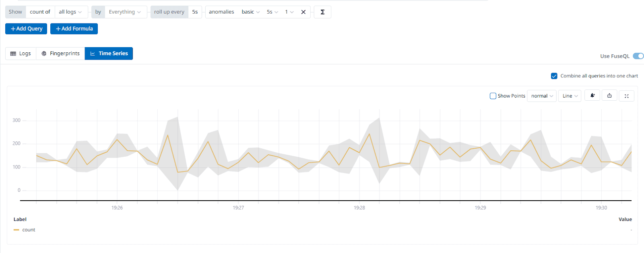Open the normal scale dropdown

(x=542, y=96)
